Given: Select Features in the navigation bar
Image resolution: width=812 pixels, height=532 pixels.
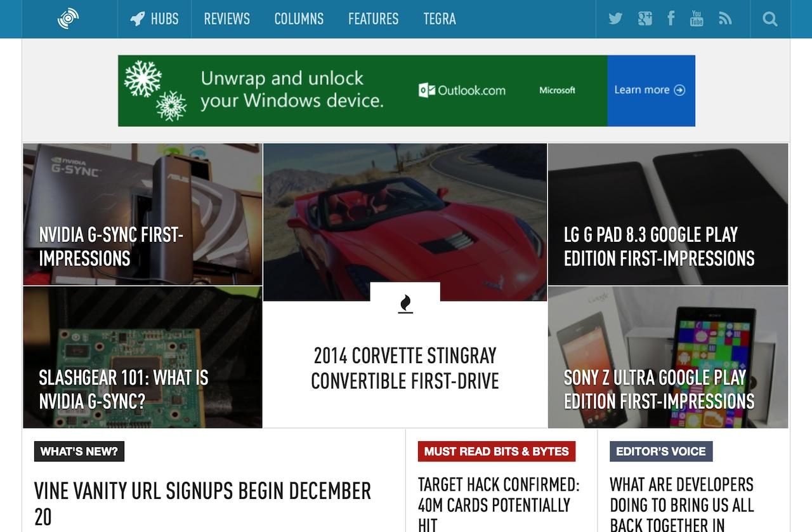Looking at the screenshot, I should pyautogui.click(x=373, y=19).
